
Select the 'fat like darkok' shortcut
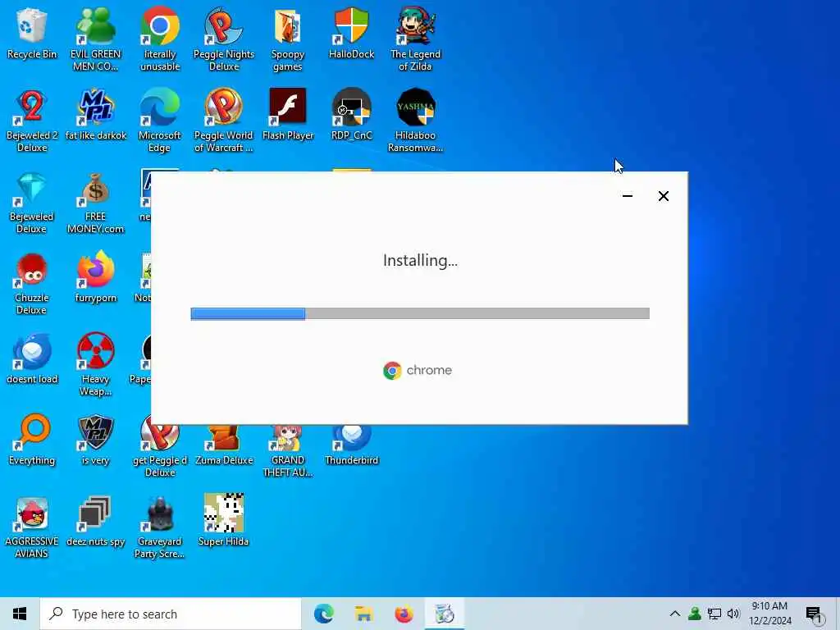point(95,115)
